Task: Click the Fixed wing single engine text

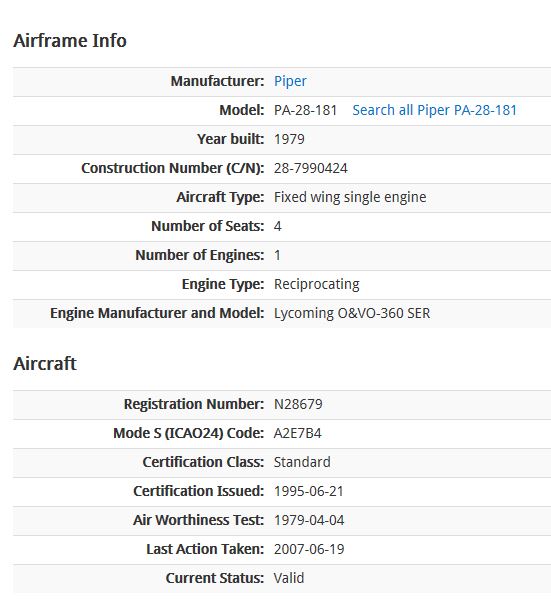Action: click(x=350, y=197)
